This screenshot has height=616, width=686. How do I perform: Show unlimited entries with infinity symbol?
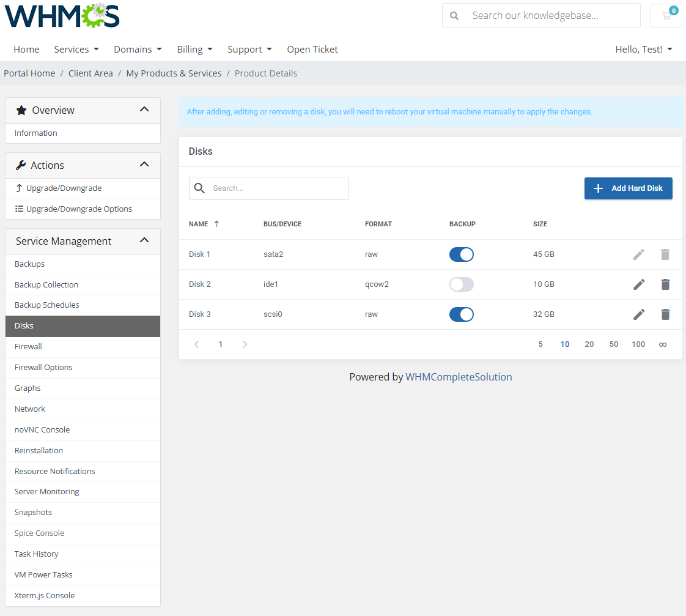[x=663, y=344]
